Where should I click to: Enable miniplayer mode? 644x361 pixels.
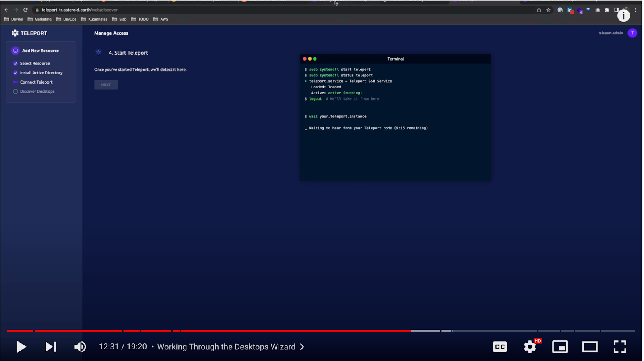pyautogui.click(x=560, y=347)
